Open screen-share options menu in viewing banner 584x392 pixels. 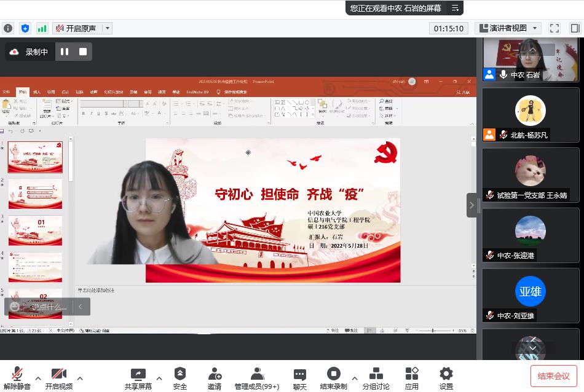[x=455, y=8]
